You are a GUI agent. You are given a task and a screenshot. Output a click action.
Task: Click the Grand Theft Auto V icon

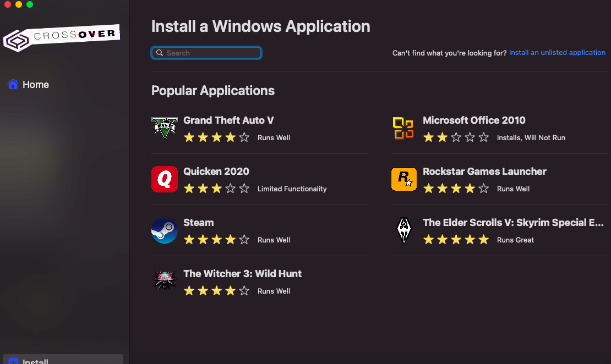coord(165,128)
